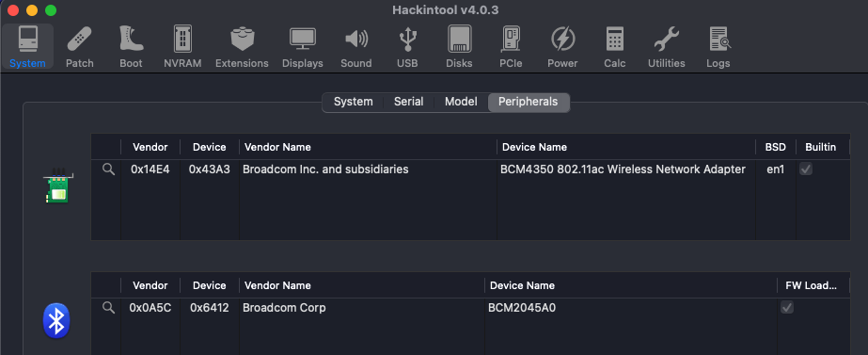Open the Boot section icon
The image size is (868, 355).
pyautogui.click(x=132, y=46)
